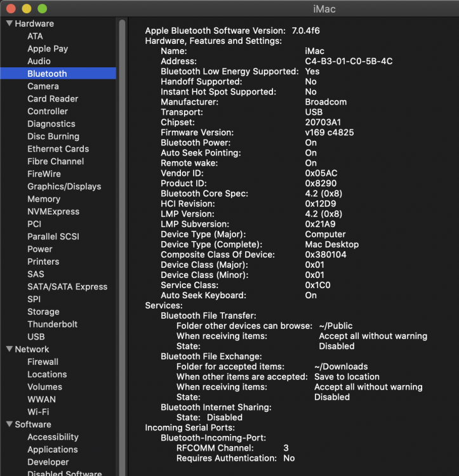The image size is (459, 476).
Task: Click Product ID value 0x8290
Action: 321,183
